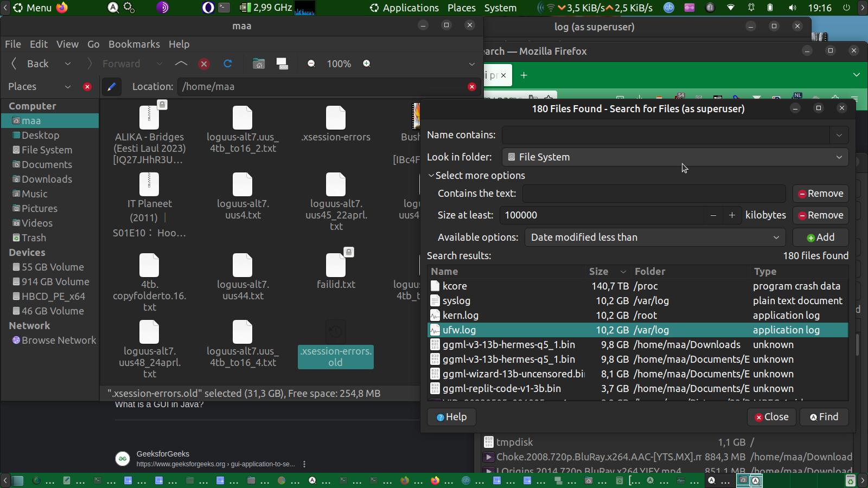Select Downloads in the Places sidebar
Screen dimensions: 868x488
click(47, 179)
